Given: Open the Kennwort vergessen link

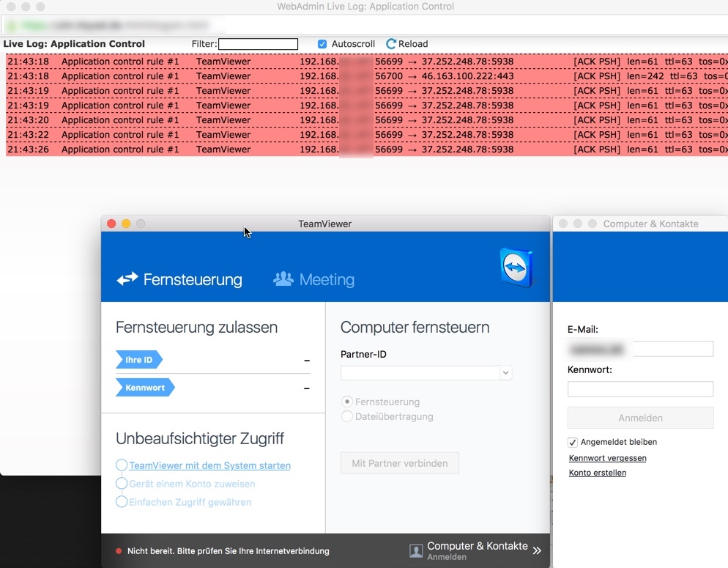Looking at the screenshot, I should click(607, 458).
